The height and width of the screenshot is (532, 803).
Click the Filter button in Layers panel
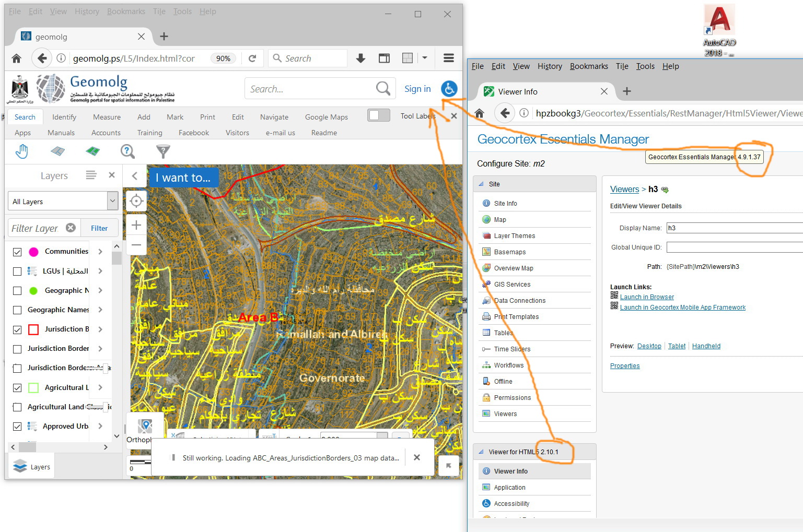[99, 228]
